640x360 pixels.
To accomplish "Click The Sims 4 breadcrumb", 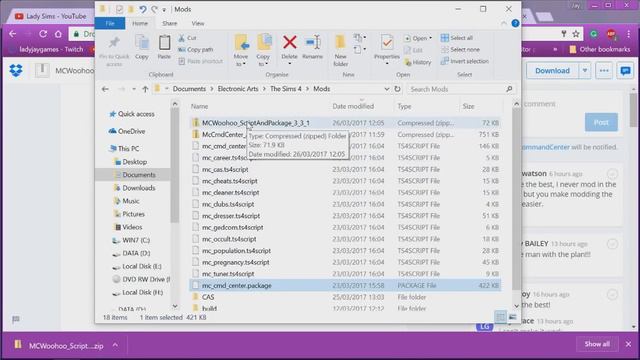I will tap(285, 89).
